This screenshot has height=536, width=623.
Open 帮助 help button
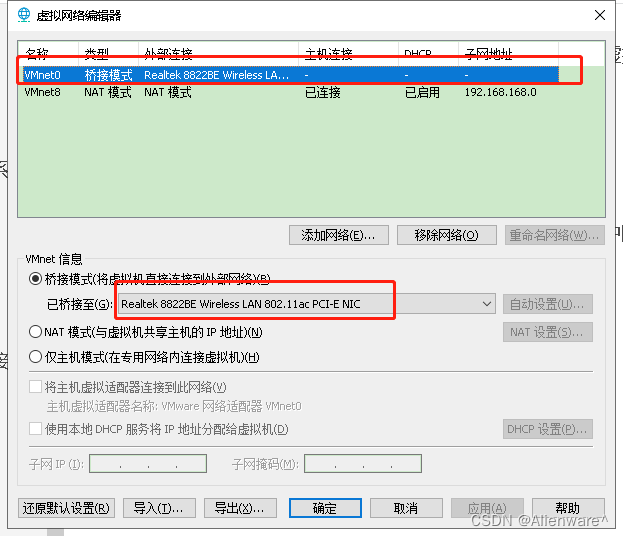coord(568,508)
